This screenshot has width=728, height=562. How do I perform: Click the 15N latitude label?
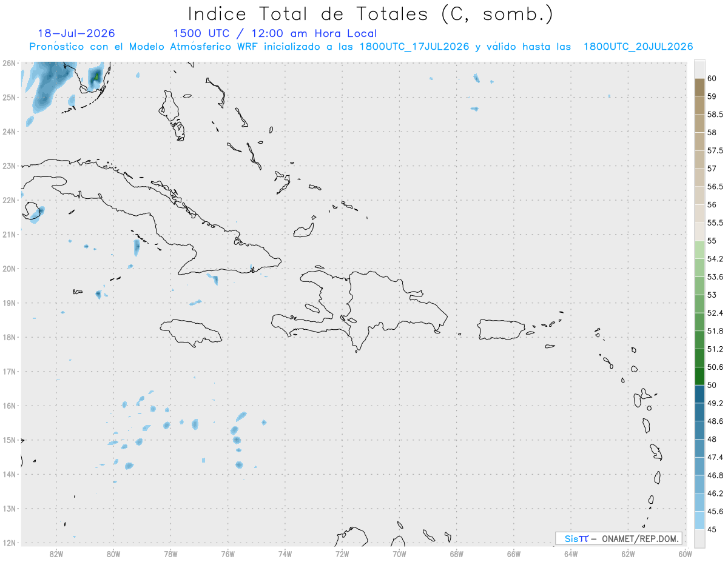9,440
